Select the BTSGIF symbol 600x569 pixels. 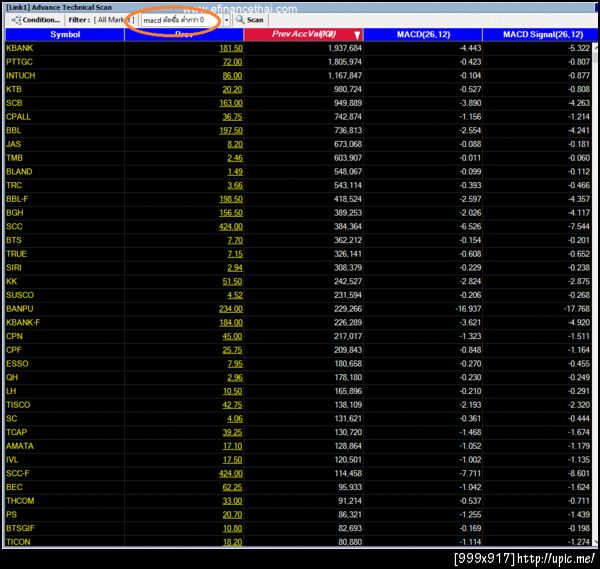[x=20, y=528]
